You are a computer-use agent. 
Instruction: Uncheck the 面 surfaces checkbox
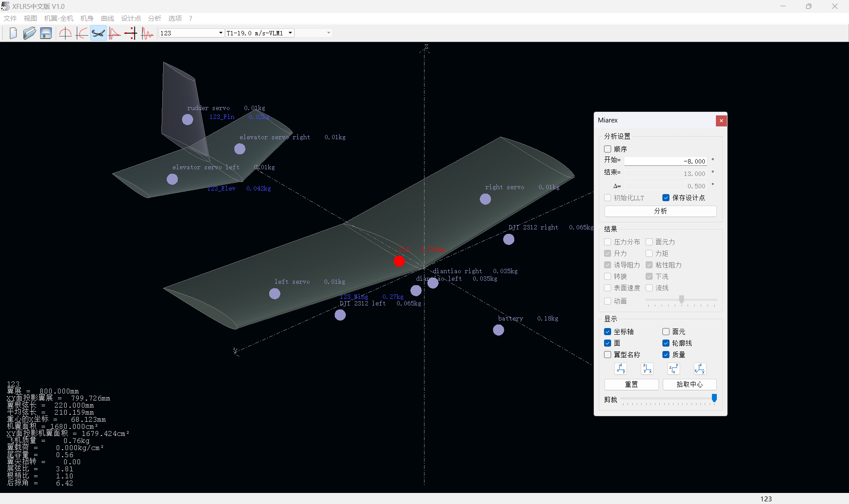tap(608, 343)
